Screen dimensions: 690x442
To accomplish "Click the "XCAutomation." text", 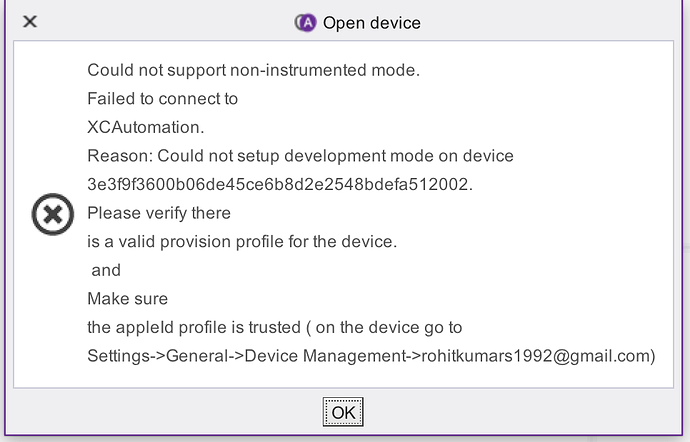I will (x=146, y=127).
